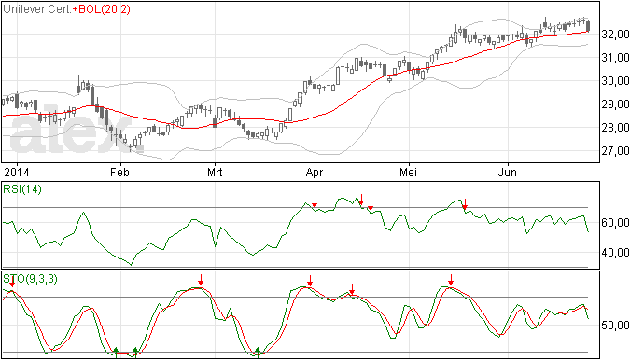Click the STO sell arrow in mid-April
This screenshot has width=644, height=361.
(352, 289)
